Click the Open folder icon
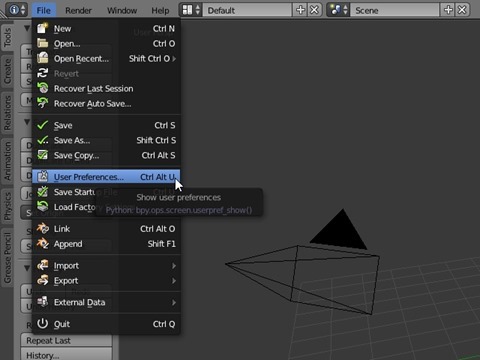 [x=42, y=43]
